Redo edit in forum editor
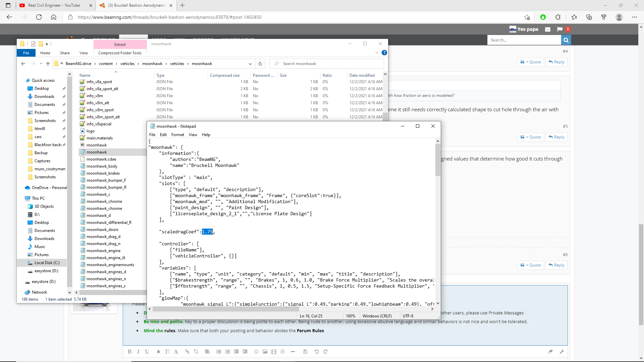This screenshot has height=362, width=644. pyautogui.click(x=325, y=352)
